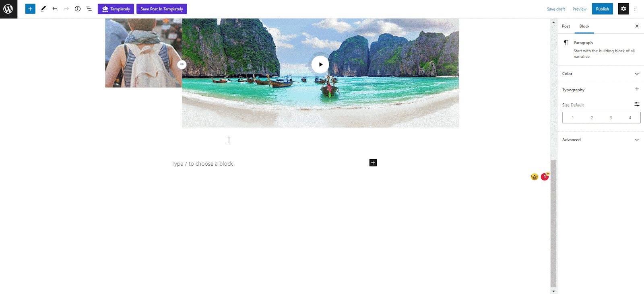Expand the Advanced panel

(x=601, y=140)
